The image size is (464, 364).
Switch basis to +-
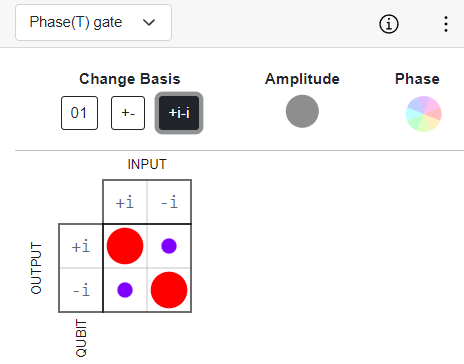point(128,113)
